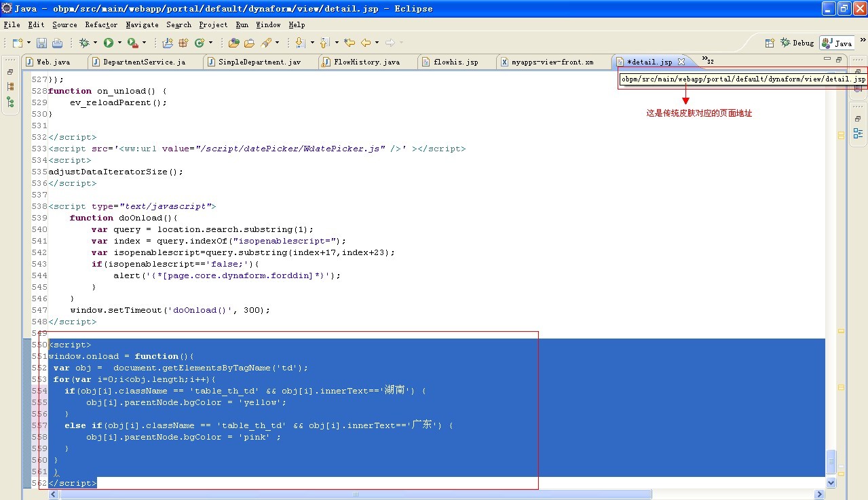Expand the External Tools dropdown arrow
The height and width of the screenshot is (500, 868).
click(145, 43)
